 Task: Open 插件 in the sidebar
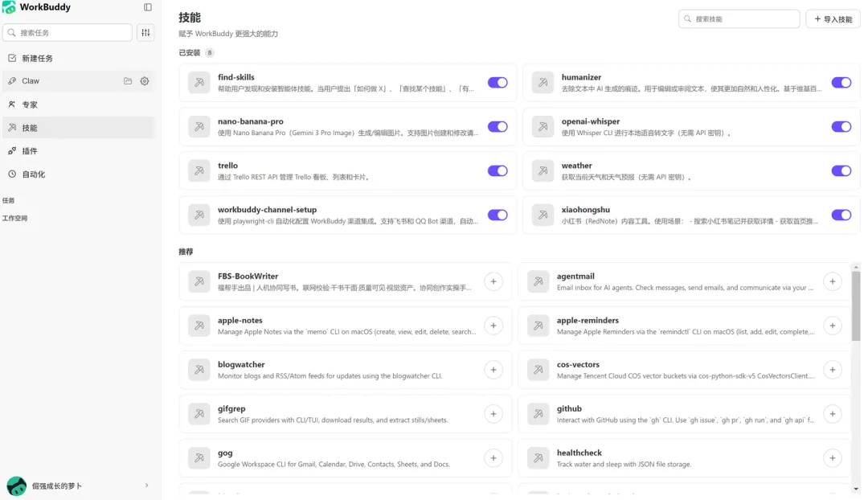(x=78, y=151)
